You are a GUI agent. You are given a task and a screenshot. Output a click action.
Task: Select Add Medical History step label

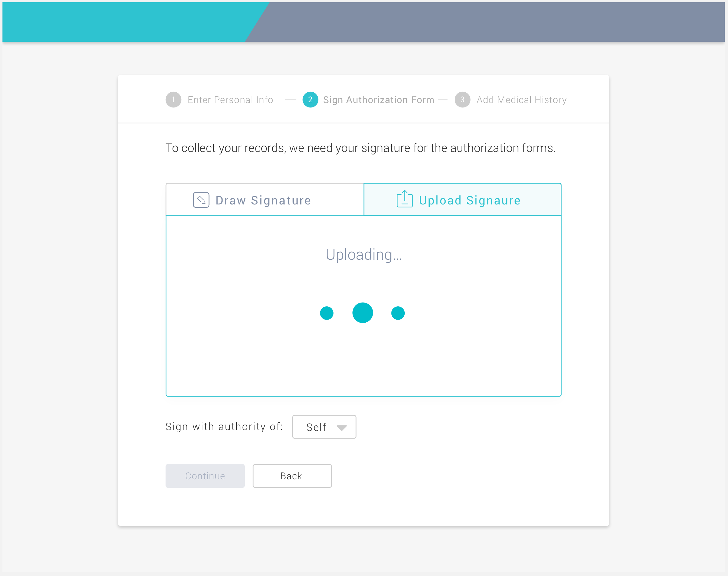coord(521,100)
